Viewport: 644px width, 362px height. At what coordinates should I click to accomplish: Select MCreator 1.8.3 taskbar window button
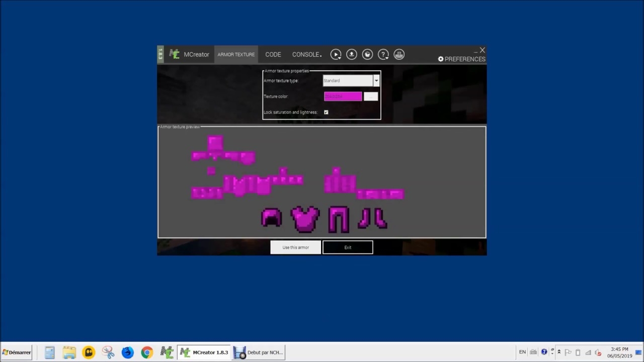205,352
